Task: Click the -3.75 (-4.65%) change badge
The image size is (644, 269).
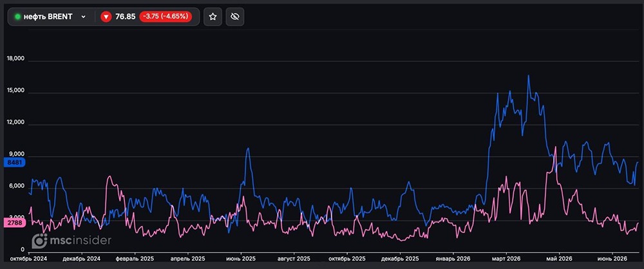Action: [x=166, y=17]
